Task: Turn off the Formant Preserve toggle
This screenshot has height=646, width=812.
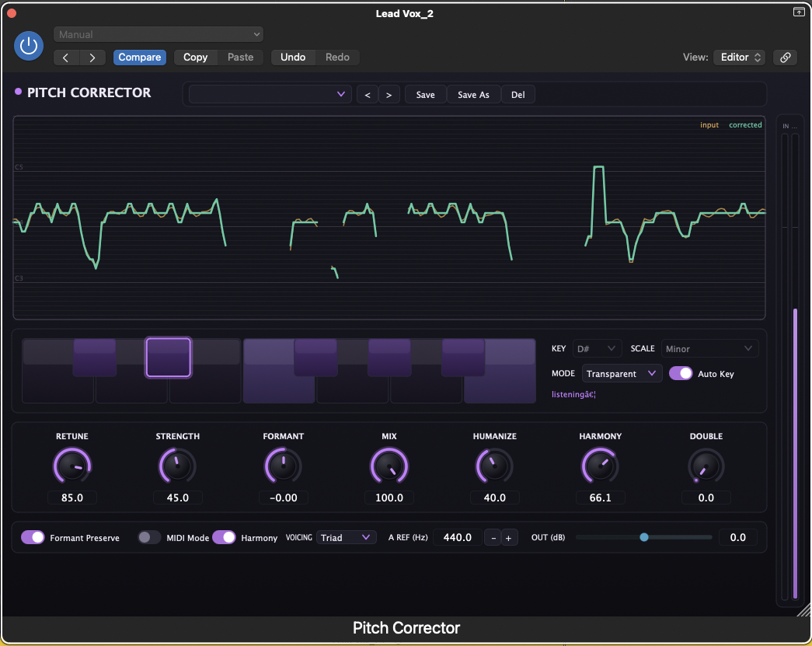Action: 33,537
